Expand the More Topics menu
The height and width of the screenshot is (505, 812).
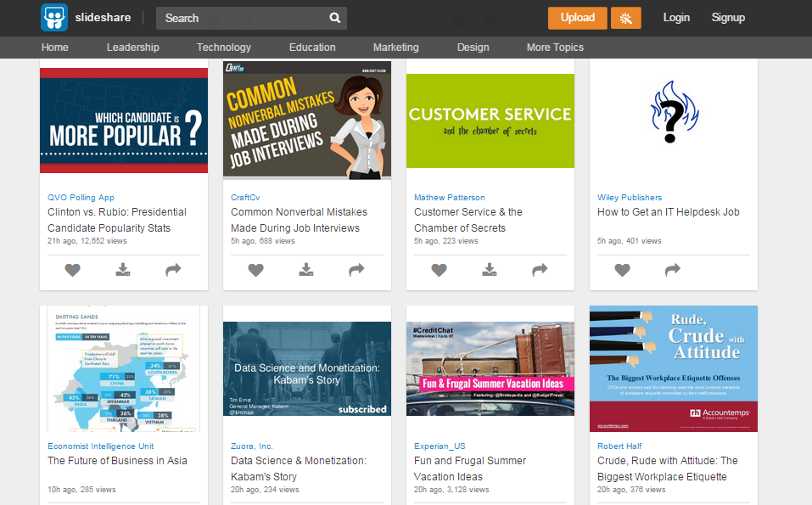tap(555, 48)
